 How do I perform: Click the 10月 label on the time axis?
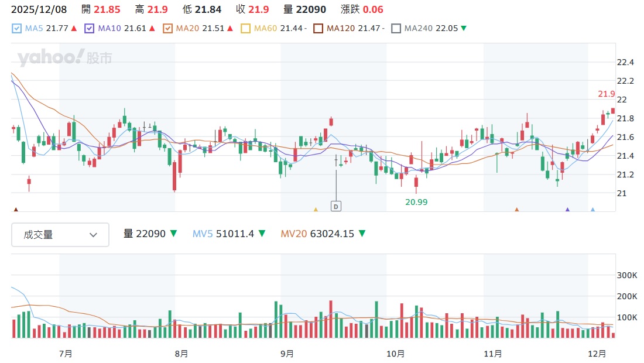coord(396,354)
